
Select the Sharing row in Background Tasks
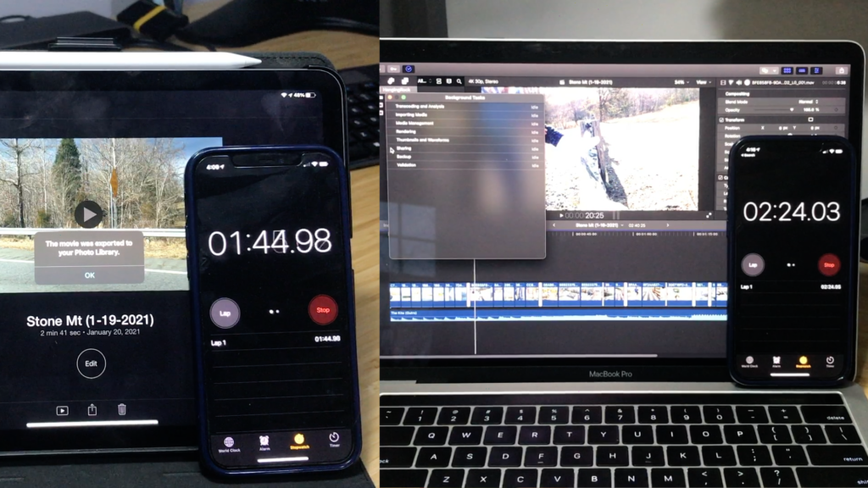click(x=467, y=148)
